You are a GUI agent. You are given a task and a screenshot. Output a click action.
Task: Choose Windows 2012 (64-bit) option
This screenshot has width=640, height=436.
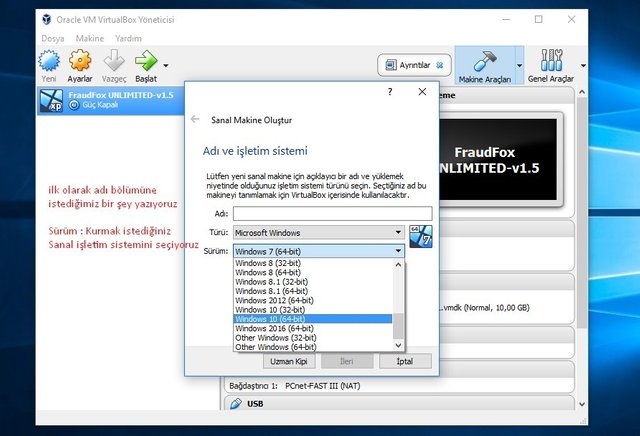tap(313, 300)
